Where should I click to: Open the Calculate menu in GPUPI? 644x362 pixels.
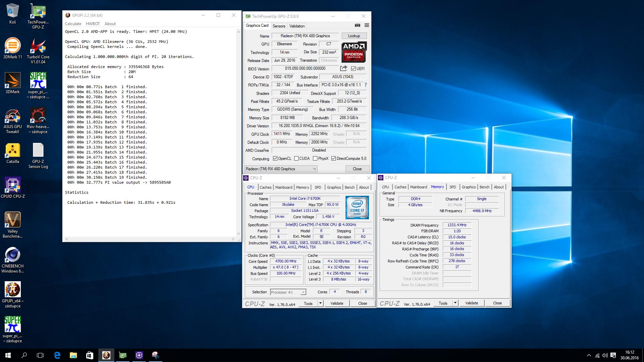73,24
